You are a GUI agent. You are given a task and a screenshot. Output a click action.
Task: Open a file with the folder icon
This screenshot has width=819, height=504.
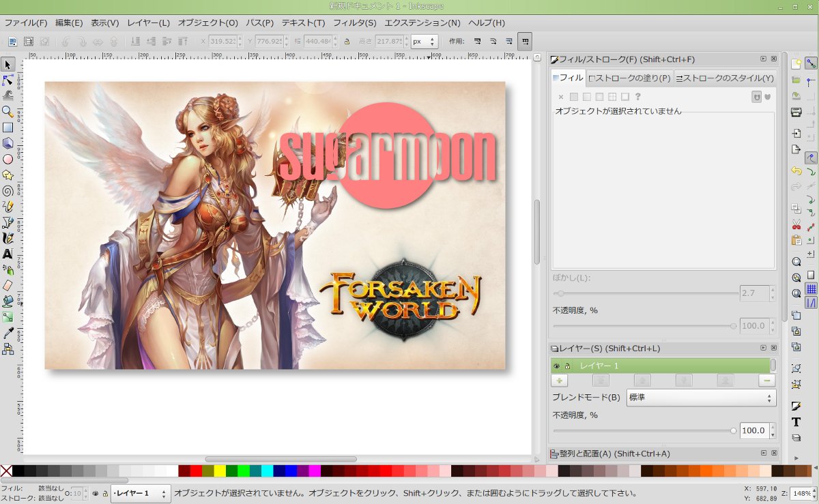(796, 80)
